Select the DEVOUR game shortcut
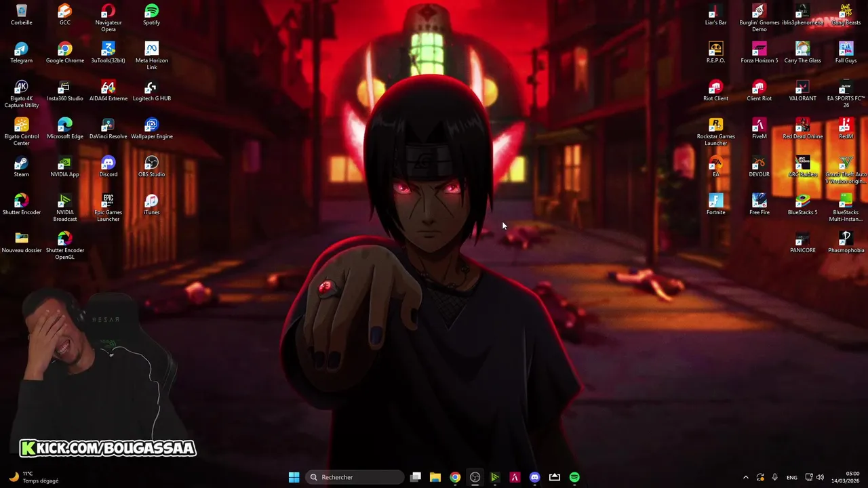The width and height of the screenshot is (868, 488). (759, 167)
